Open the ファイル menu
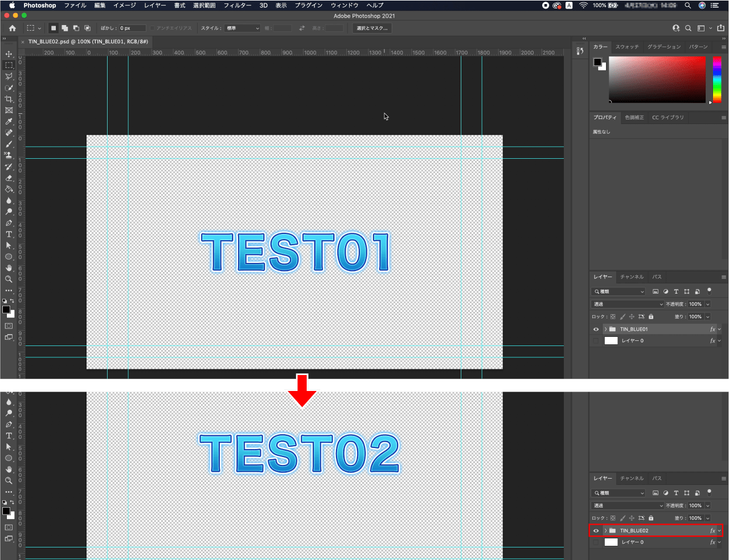Image resolution: width=729 pixels, height=560 pixels. coord(75,5)
